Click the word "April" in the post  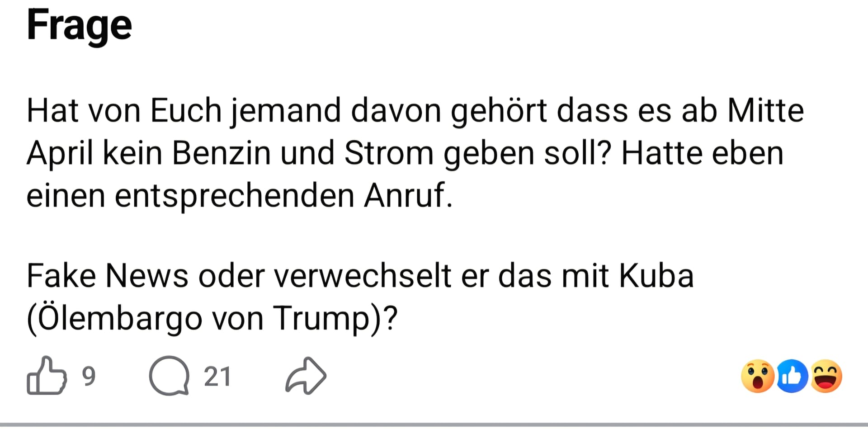pyautogui.click(x=60, y=153)
